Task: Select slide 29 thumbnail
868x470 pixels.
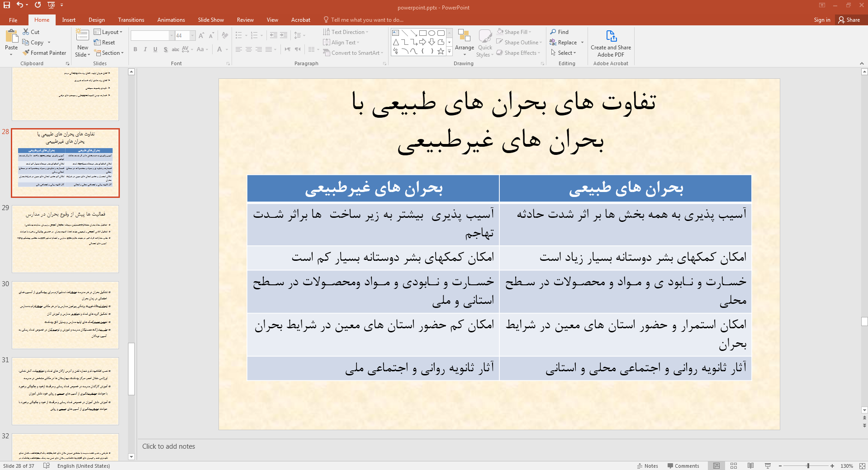Action: pos(66,239)
